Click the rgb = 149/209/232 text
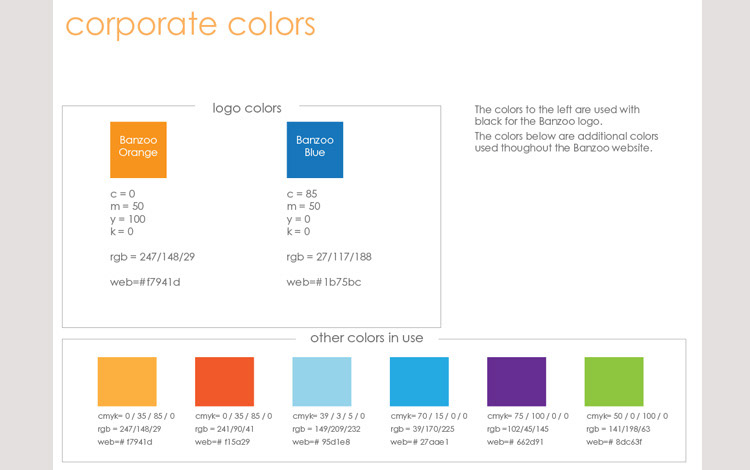750x470 pixels. (328, 428)
